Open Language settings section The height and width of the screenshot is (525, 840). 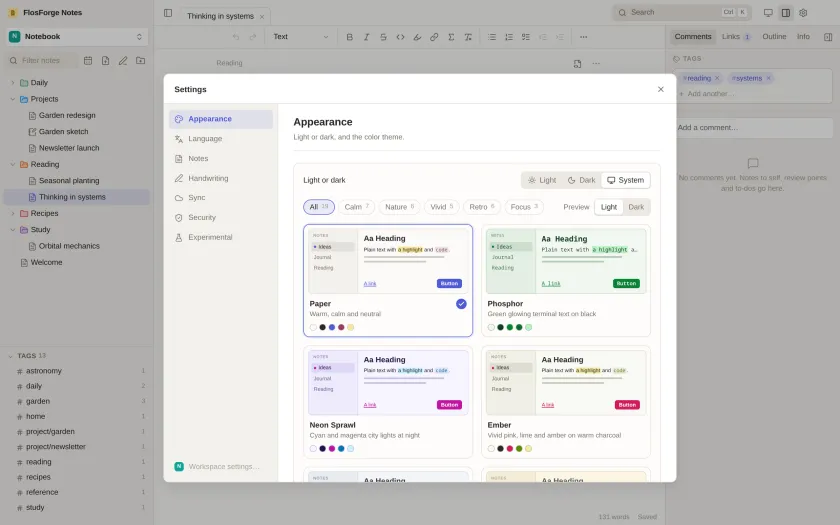221,139
